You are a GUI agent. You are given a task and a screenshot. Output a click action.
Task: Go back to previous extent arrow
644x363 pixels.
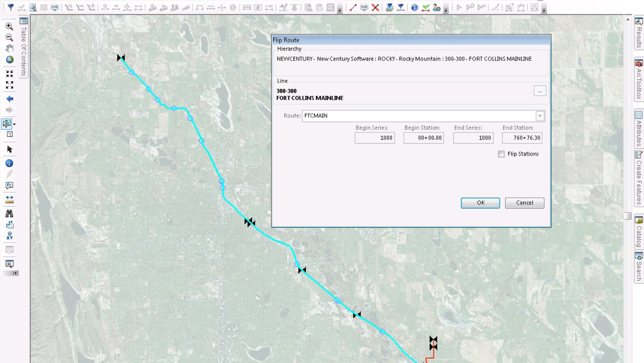click(9, 99)
